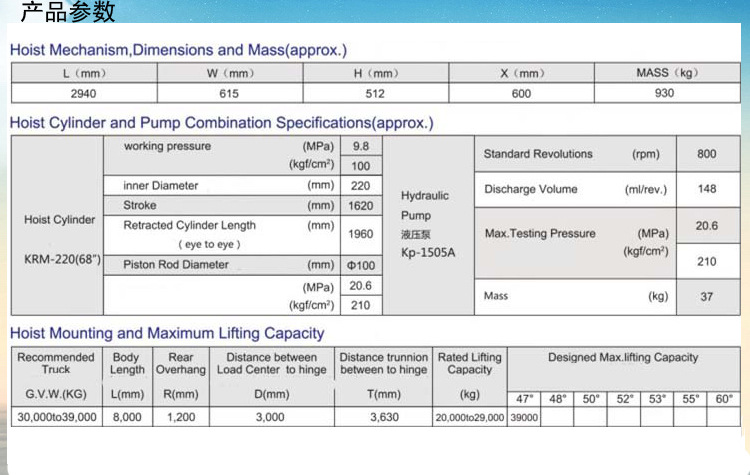Click the Piston Rod Diameter value Φ100
This screenshot has height=475, width=750.
[361, 265]
